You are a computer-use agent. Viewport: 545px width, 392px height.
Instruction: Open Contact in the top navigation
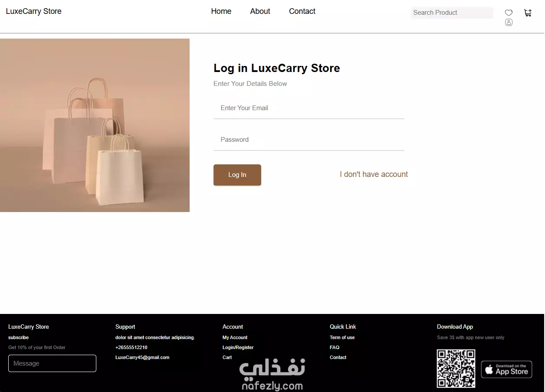coord(302,11)
